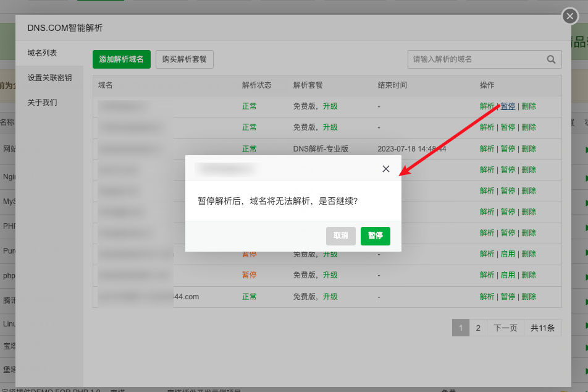Click the 取消 button in the dialog
This screenshot has height=392, width=588.
[340, 236]
